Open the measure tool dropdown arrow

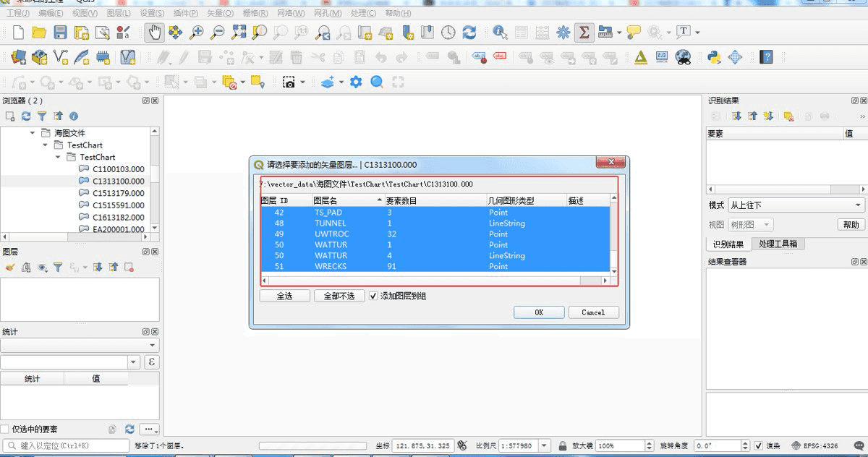[619, 33]
